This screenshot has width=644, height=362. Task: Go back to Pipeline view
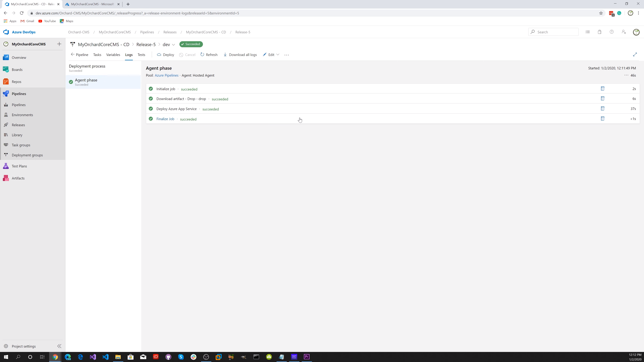79,55
